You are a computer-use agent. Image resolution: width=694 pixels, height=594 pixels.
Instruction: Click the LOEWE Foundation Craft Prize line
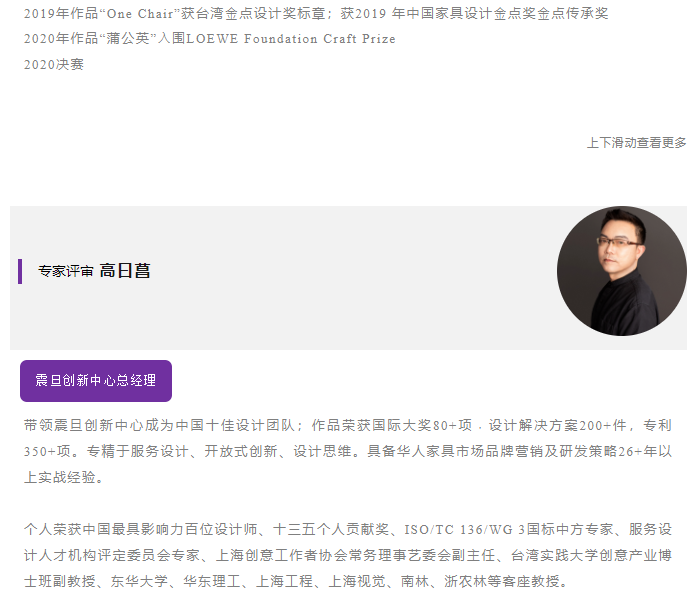(x=209, y=39)
